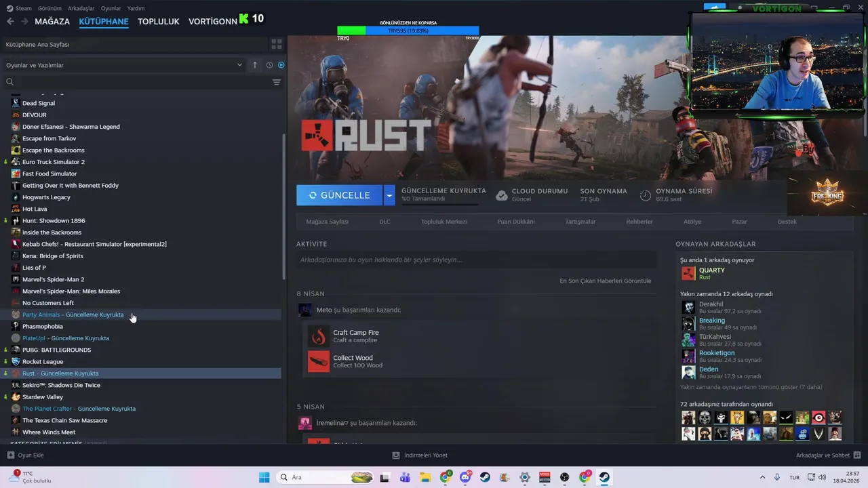Click the library search magnifier icon
The image size is (868, 488).
pyautogui.click(x=9, y=82)
